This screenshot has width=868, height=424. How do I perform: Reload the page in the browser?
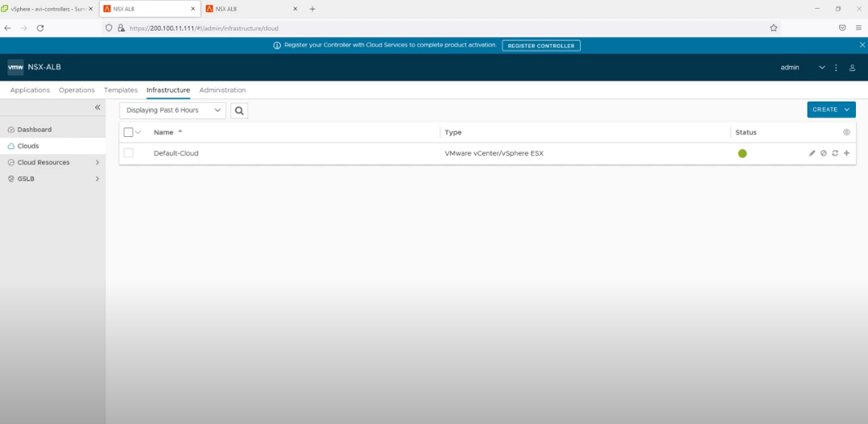click(40, 27)
